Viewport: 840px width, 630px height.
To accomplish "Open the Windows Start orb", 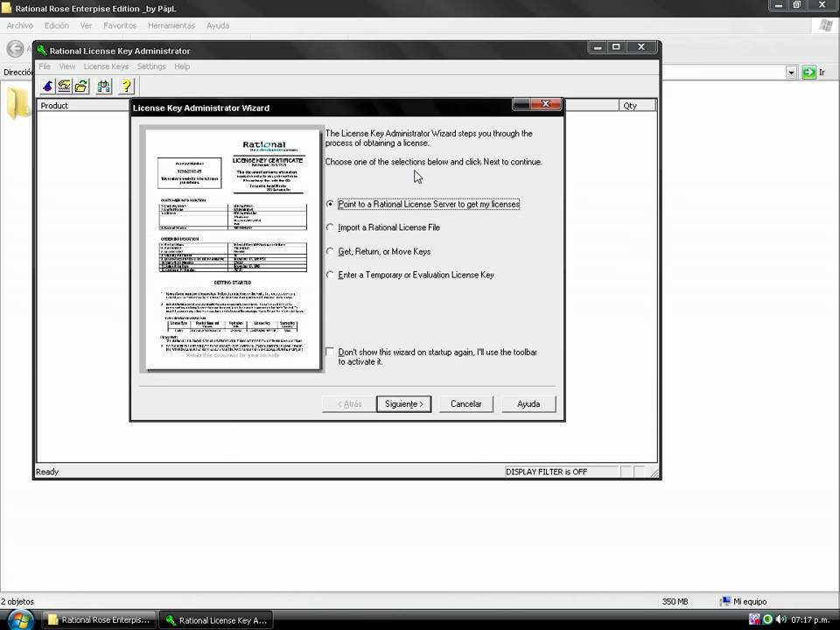I will [20, 619].
